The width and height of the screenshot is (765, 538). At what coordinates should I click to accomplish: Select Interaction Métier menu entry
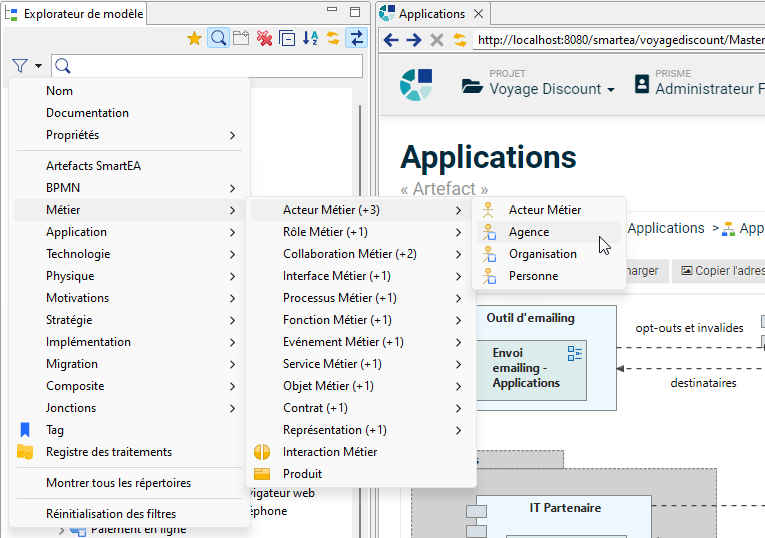[x=330, y=452]
